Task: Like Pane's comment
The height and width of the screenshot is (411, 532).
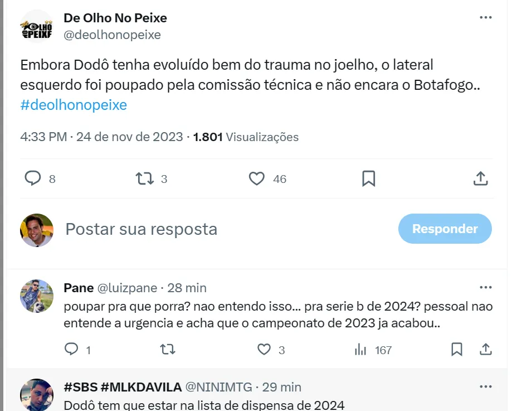Action: click(264, 350)
